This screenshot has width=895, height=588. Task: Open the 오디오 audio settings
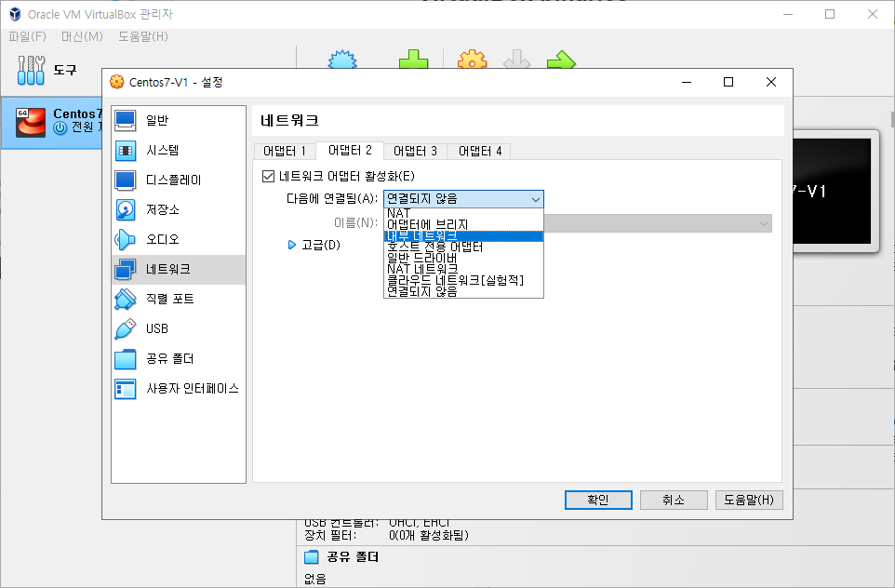click(x=179, y=239)
